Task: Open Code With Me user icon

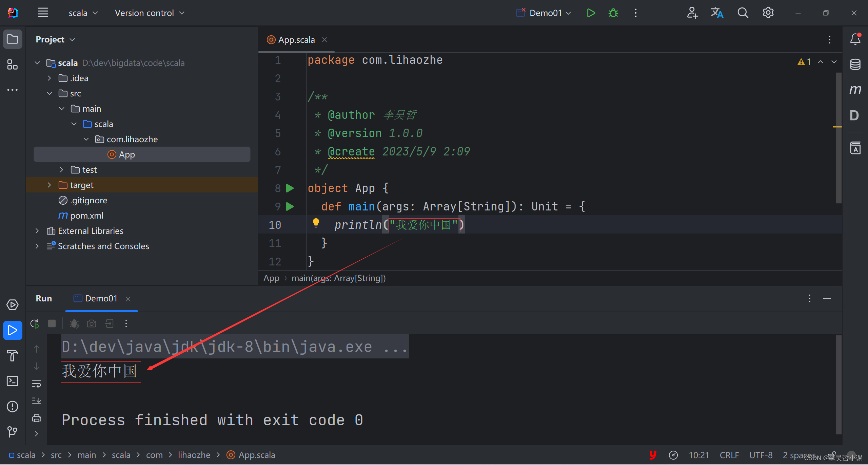Action: click(692, 13)
